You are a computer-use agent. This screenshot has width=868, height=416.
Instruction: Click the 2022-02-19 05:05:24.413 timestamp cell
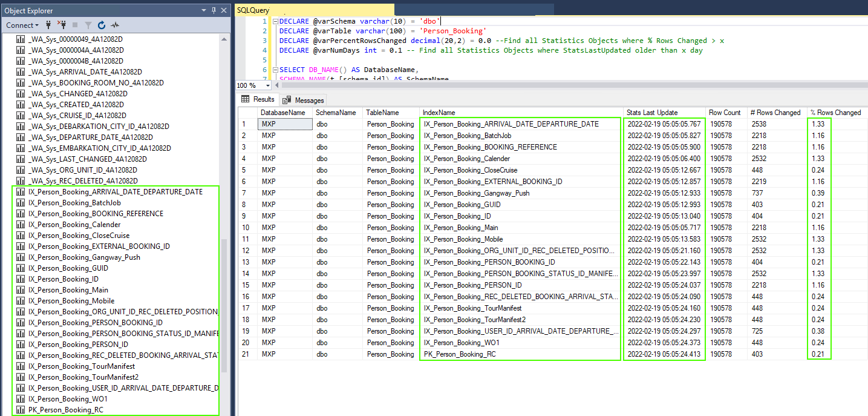(x=664, y=354)
